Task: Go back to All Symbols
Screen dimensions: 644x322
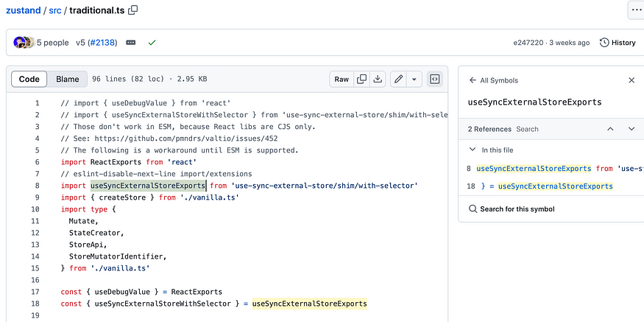Action: [494, 80]
